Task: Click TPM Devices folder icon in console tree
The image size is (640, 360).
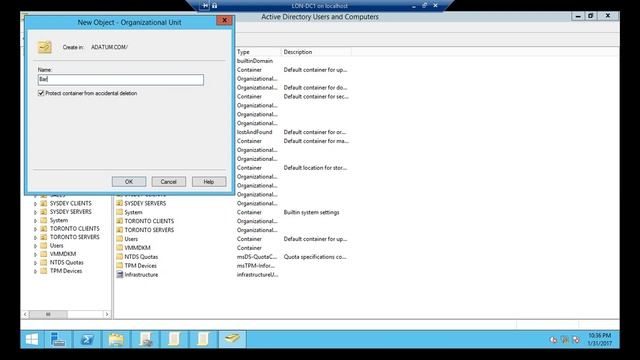Action: coord(44,271)
